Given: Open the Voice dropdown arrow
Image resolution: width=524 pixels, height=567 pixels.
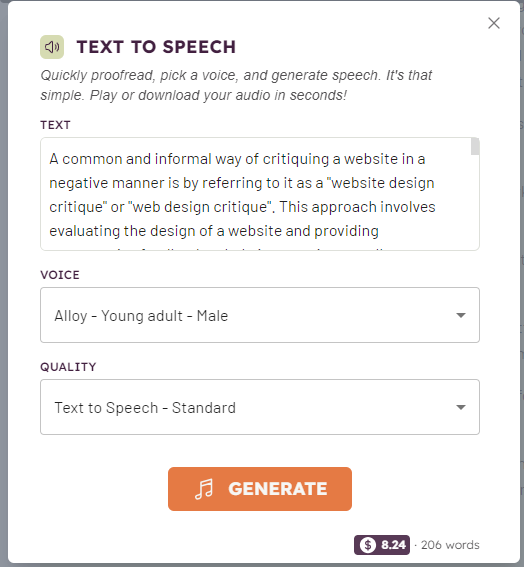Looking at the screenshot, I should pyautogui.click(x=461, y=315).
